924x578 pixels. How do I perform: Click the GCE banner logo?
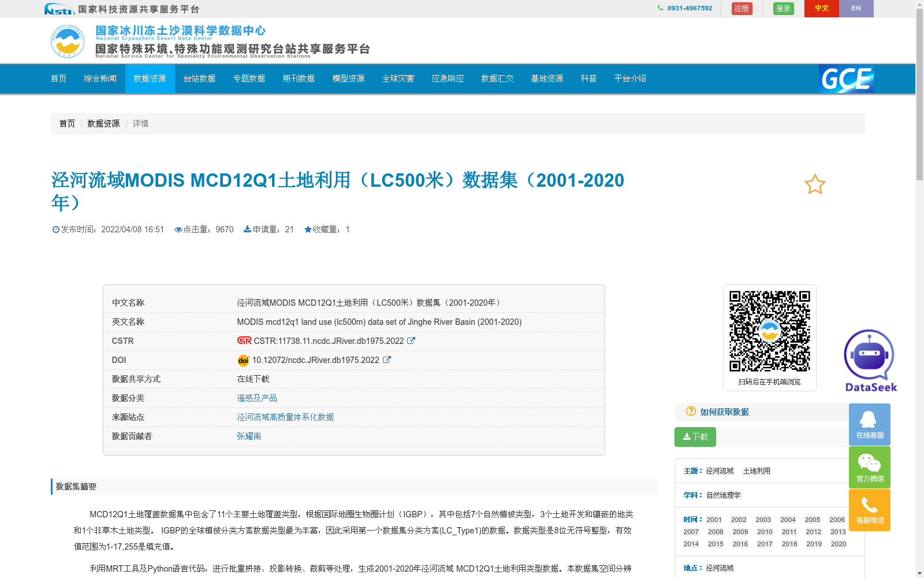846,79
